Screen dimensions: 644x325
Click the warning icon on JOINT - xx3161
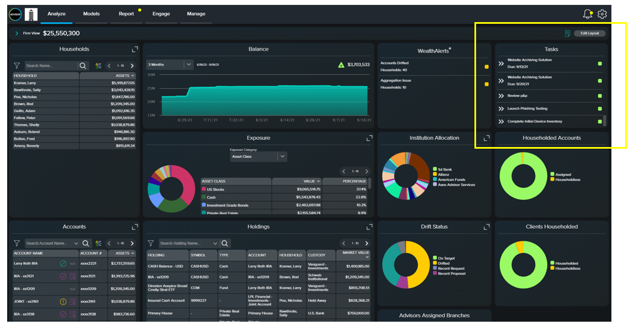(63, 302)
